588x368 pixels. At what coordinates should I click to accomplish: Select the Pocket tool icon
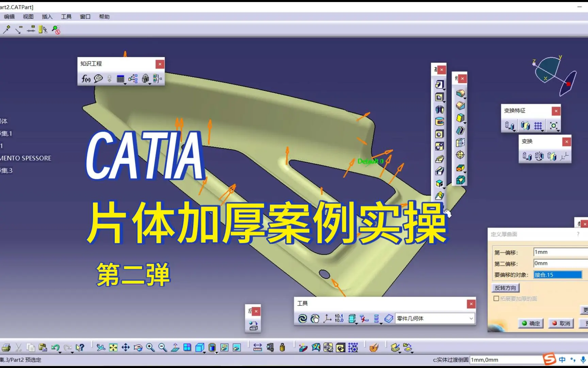pos(440,97)
